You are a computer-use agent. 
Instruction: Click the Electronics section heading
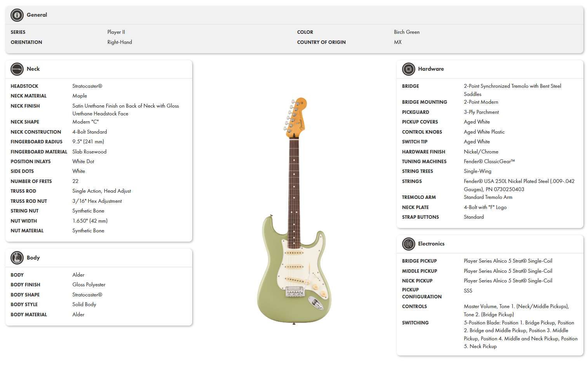pyautogui.click(x=431, y=244)
